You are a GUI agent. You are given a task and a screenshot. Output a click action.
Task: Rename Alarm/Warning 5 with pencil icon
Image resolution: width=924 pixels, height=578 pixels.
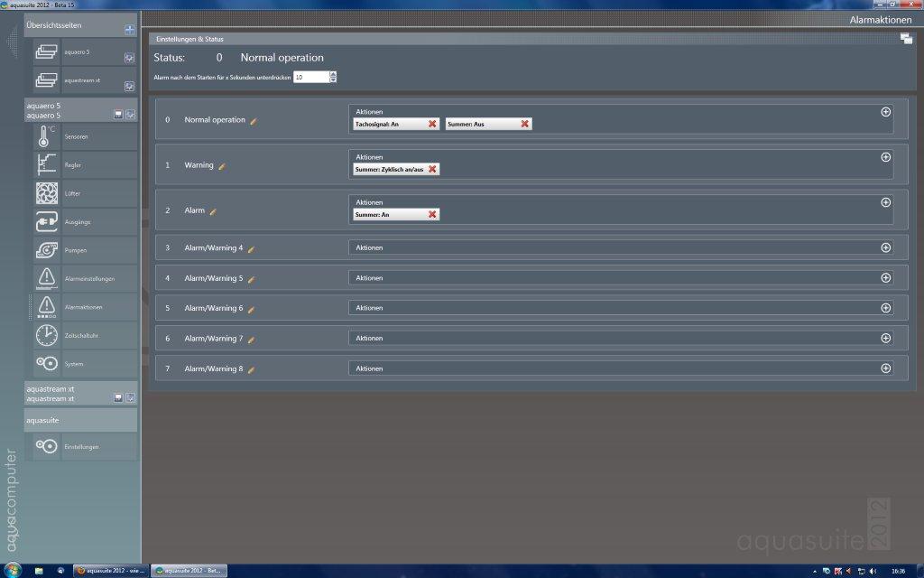(x=251, y=279)
